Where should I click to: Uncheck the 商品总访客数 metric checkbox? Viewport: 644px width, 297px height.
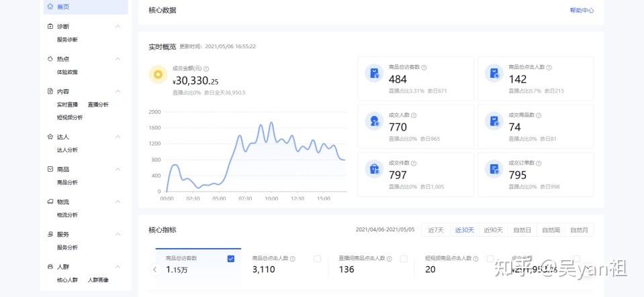click(x=231, y=258)
